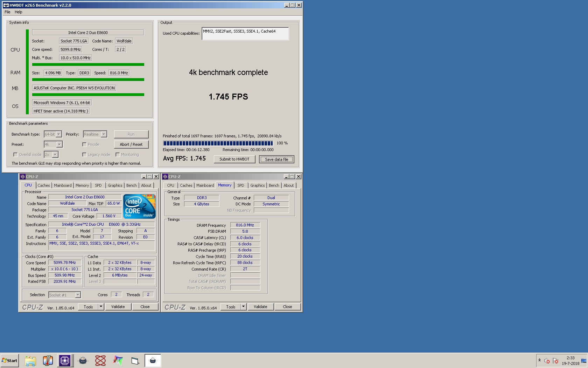This screenshot has height=368, width=588.
Task: Click Close button in left CPU-Z
Action: pos(145,307)
